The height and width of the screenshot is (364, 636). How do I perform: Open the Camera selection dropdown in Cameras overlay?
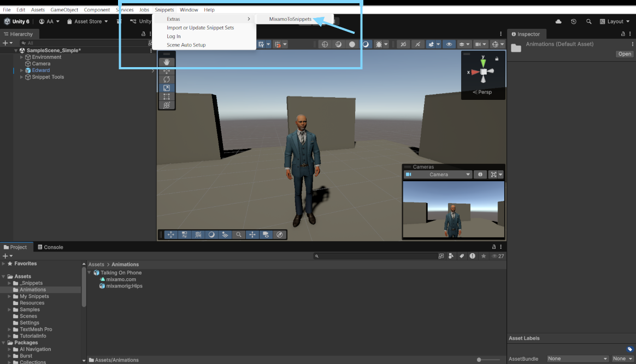(x=438, y=175)
